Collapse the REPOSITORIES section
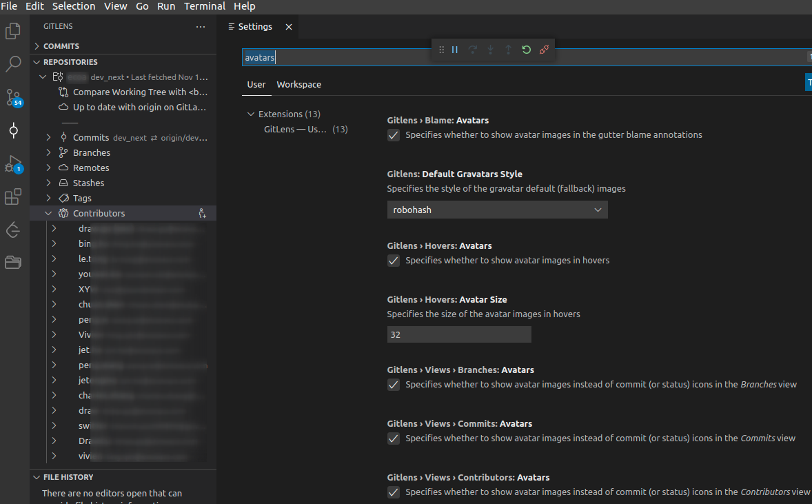 pos(37,62)
